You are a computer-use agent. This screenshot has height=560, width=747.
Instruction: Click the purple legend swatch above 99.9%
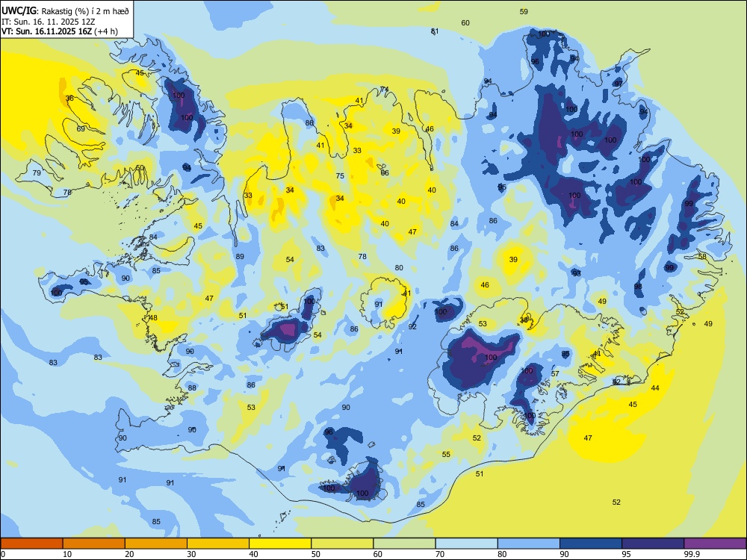pos(715,544)
